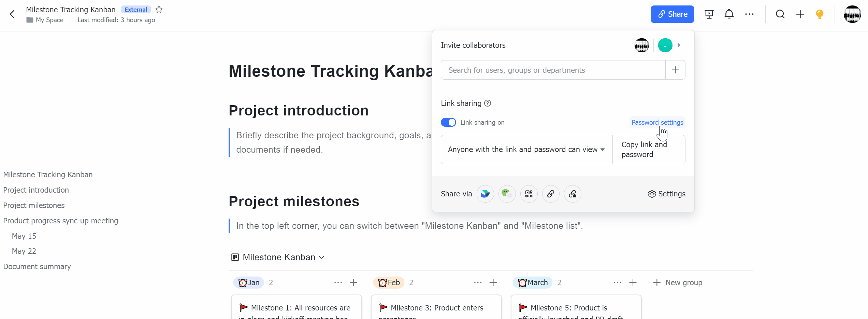The image size is (868, 319).
Task: Star this document as favorite
Action: click(x=159, y=10)
